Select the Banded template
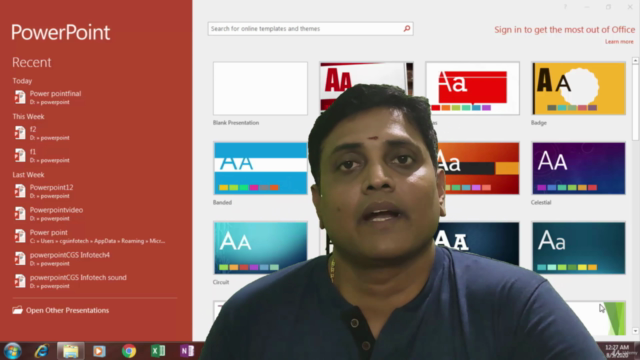Image resolution: width=640 pixels, height=360 pixels. (260, 168)
